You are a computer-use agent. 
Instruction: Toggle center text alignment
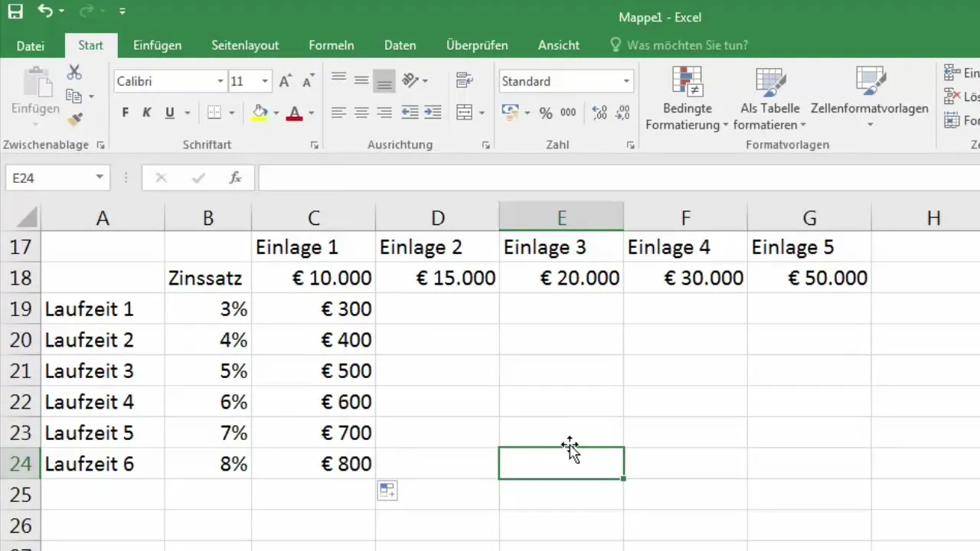[361, 113]
